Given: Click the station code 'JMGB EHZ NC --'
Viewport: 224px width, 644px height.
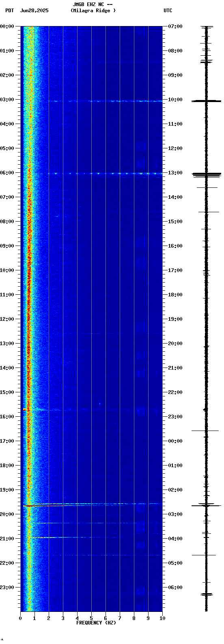Looking at the screenshot, I should (x=93, y=4).
